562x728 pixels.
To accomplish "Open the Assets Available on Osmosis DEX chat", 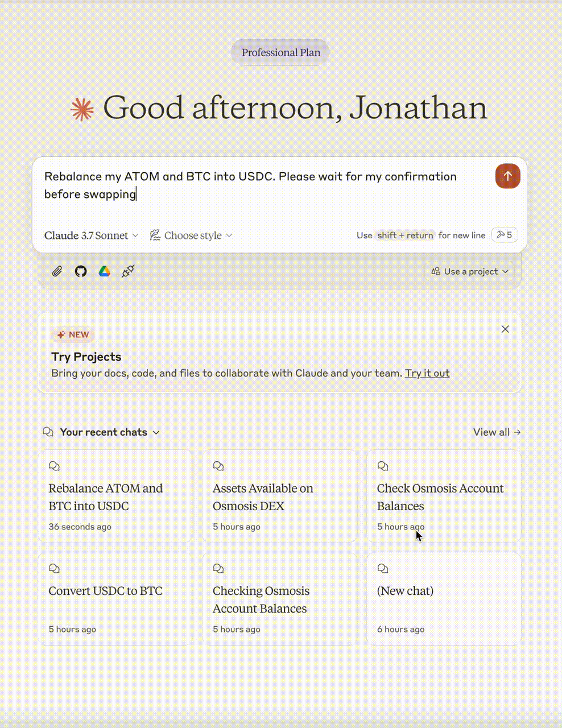I will click(279, 496).
